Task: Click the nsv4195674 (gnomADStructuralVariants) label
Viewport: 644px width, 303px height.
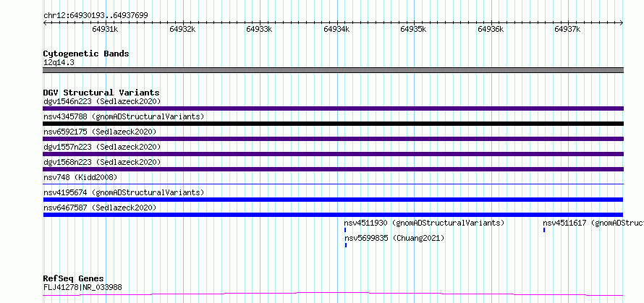Action: 124,192
